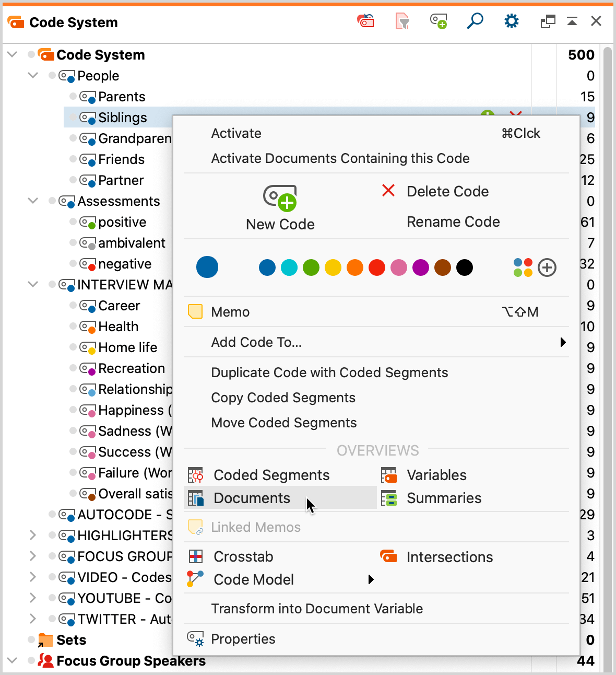Click the Focus Group Speakers person icon
616x675 pixels.
click(x=45, y=661)
